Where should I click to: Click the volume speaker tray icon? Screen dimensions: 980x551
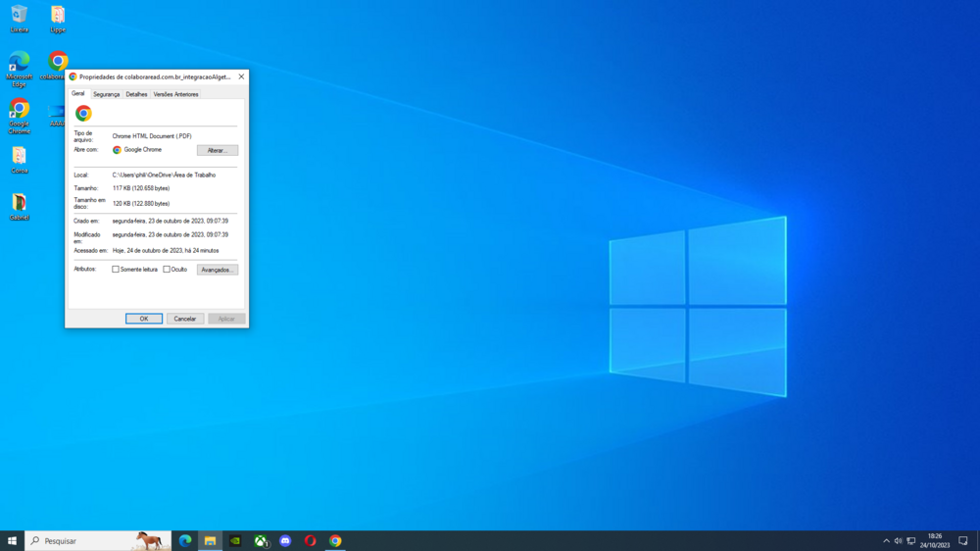pyautogui.click(x=898, y=541)
